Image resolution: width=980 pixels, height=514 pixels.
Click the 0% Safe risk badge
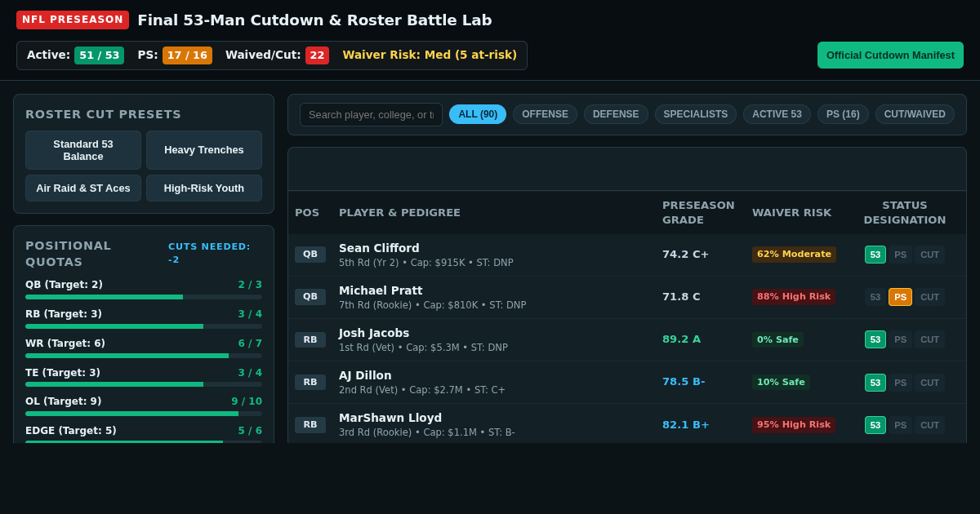pos(777,339)
